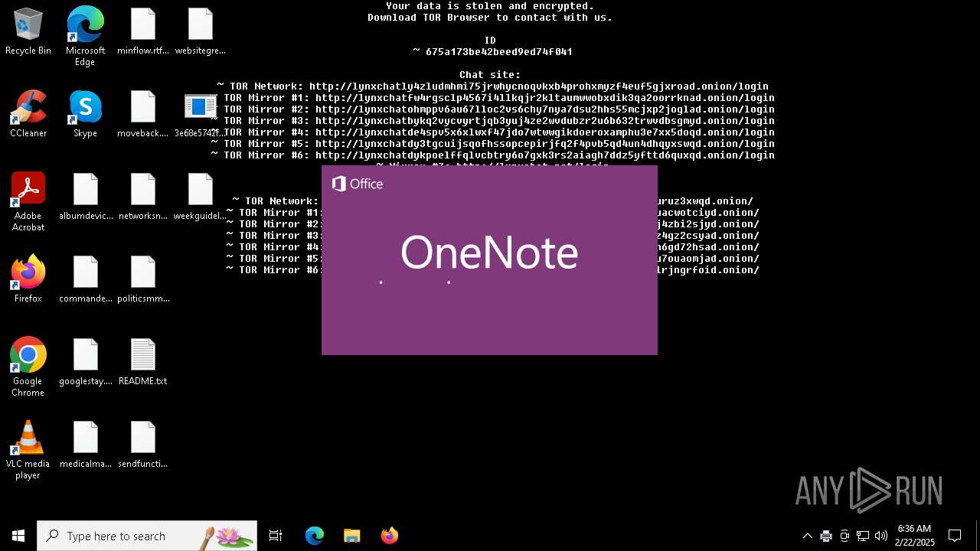Click the OneNote splash screen

[489, 260]
